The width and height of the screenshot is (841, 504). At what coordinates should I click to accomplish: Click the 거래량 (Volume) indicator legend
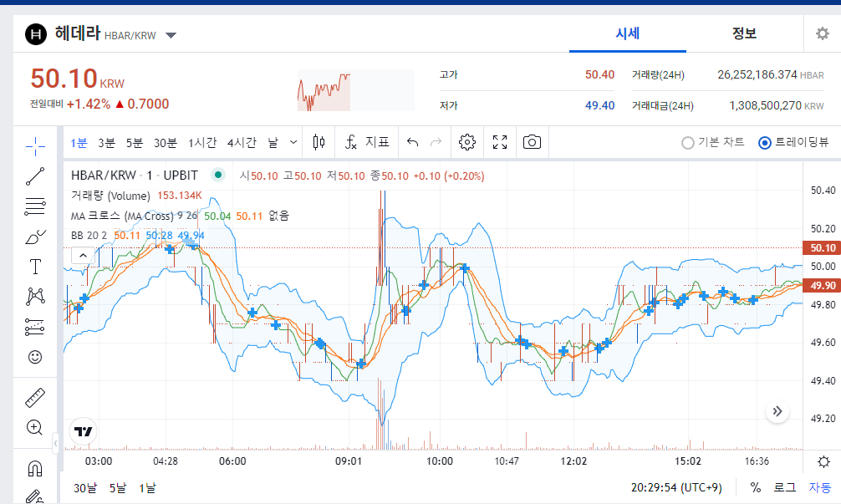110,196
